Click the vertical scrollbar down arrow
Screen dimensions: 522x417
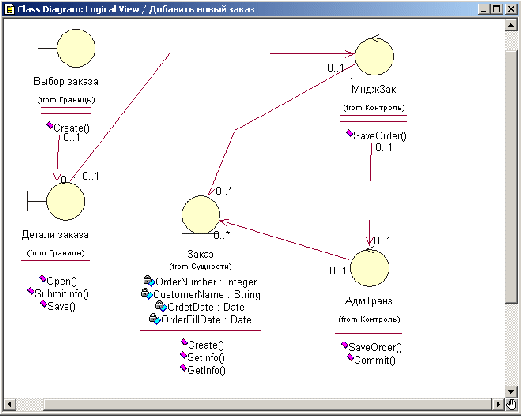[x=511, y=392]
